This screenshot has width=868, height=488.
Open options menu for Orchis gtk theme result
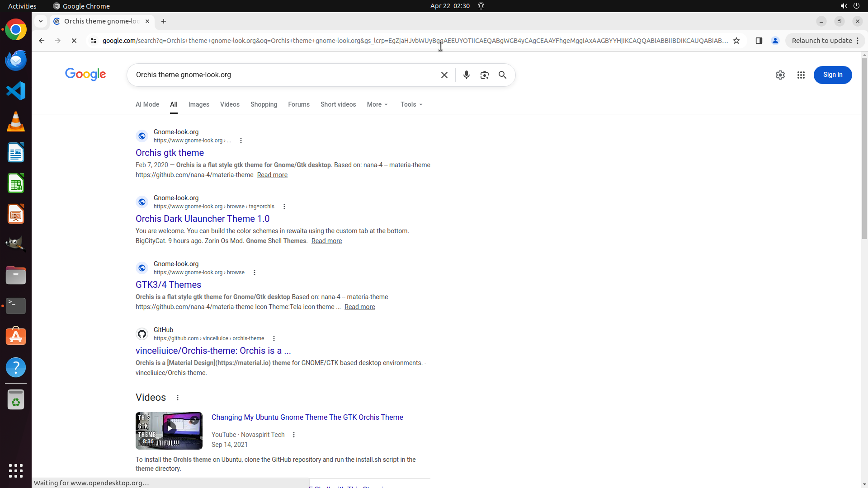[x=241, y=141]
